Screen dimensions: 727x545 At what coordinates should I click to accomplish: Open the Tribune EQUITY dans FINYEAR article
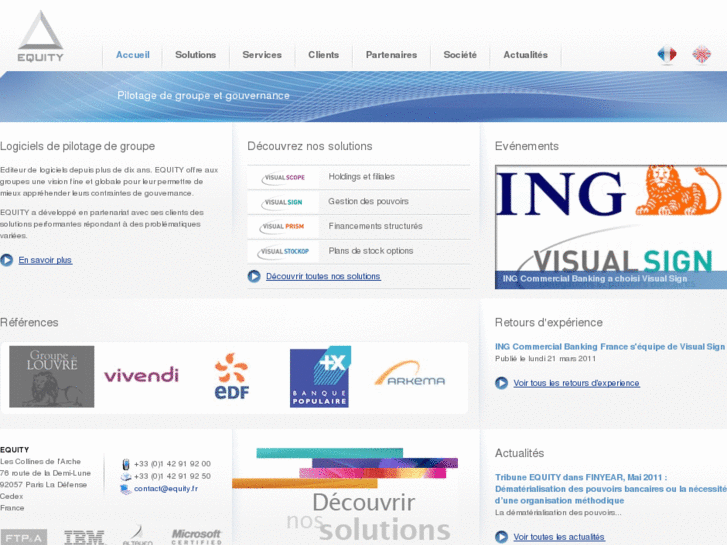point(611,489)
